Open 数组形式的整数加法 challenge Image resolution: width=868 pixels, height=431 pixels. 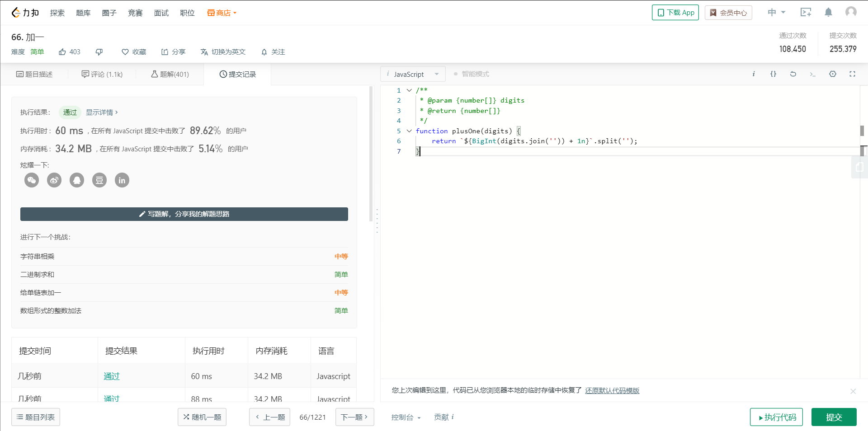[51, 311]
